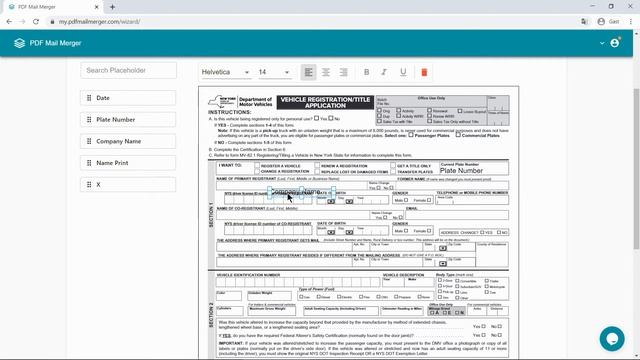Select the Company Name placeholder item
640x360 pixels.
[128, 141]
